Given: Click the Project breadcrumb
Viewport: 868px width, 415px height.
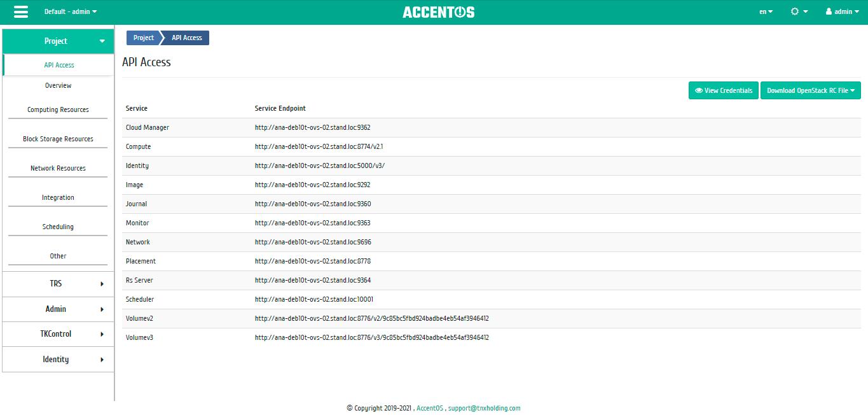Looking at the screenshot, I should click(x=143, y=38).
